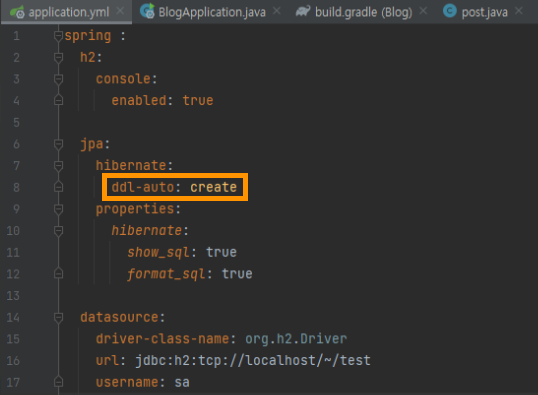Click line number 13 in the gutter
Screen dimensions: 538x395
[13, 295]
